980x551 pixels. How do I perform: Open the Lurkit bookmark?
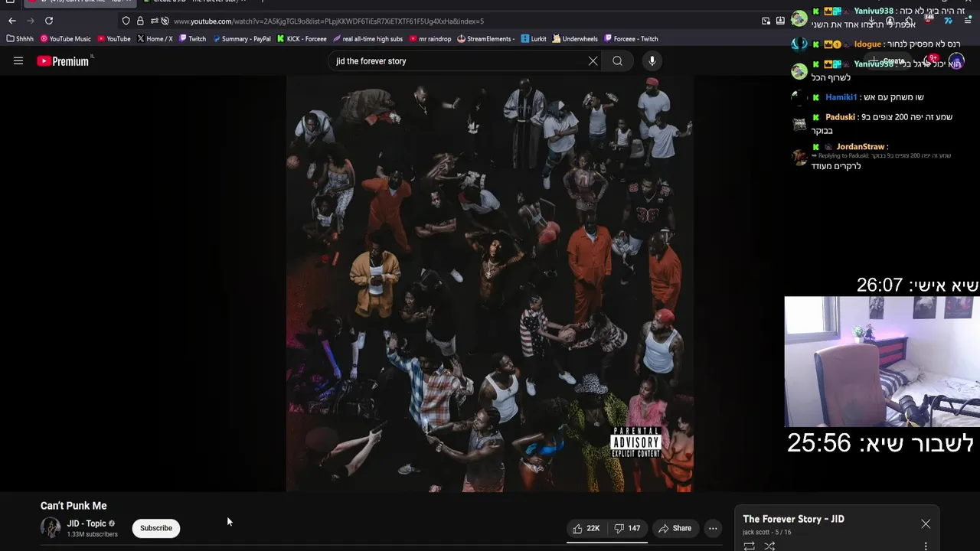(534, 39)
